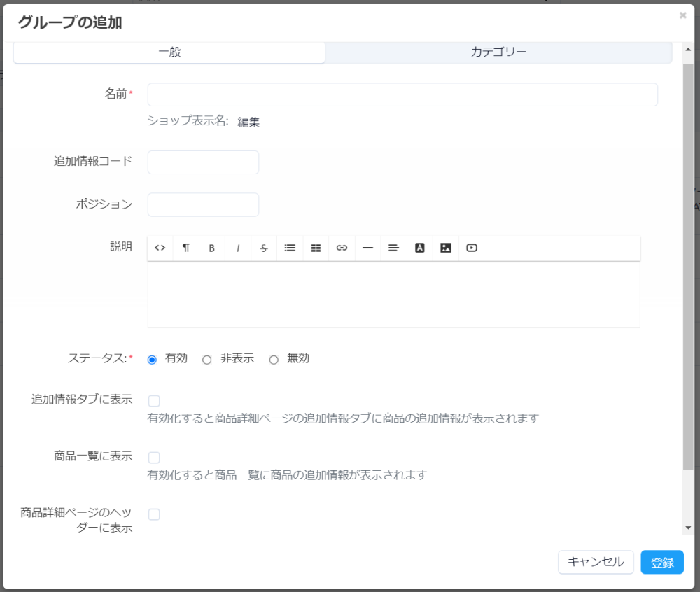Screen dimensions: 700x592
Task: Apply bold formatting in description editor
Action: coord(212,248)
